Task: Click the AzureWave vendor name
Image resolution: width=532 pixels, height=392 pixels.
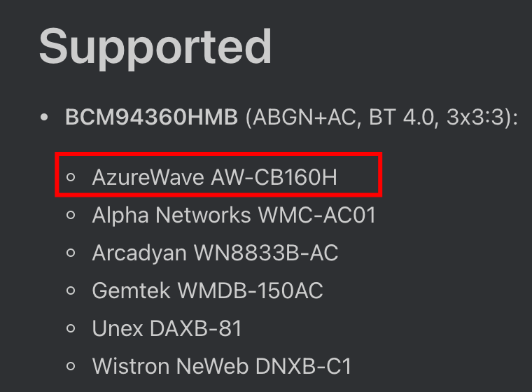Action: (x=148, y=177)
